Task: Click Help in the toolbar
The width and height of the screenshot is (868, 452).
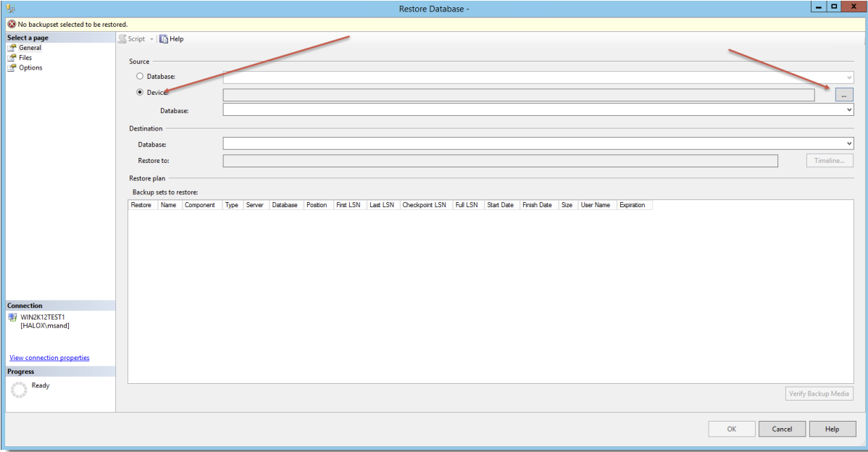Action: (x=172, y=38)
